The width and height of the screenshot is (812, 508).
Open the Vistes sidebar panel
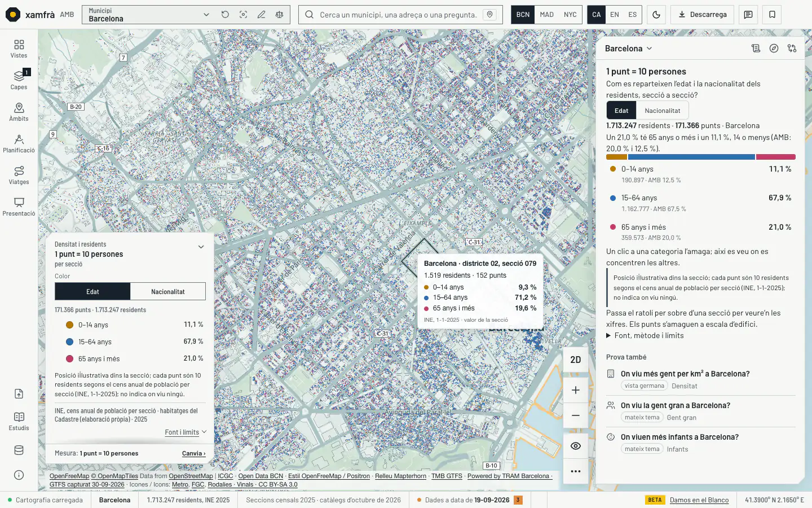coord(19,49)
